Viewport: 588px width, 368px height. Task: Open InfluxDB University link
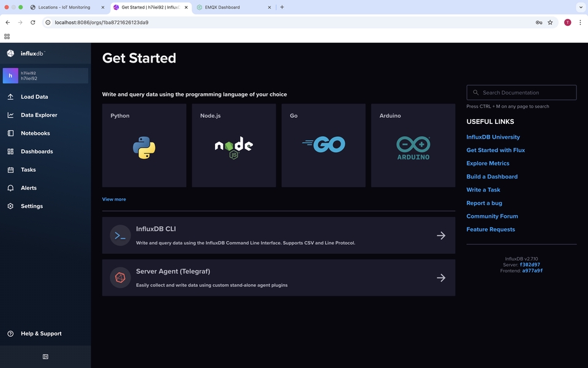[x=493, y=137]
